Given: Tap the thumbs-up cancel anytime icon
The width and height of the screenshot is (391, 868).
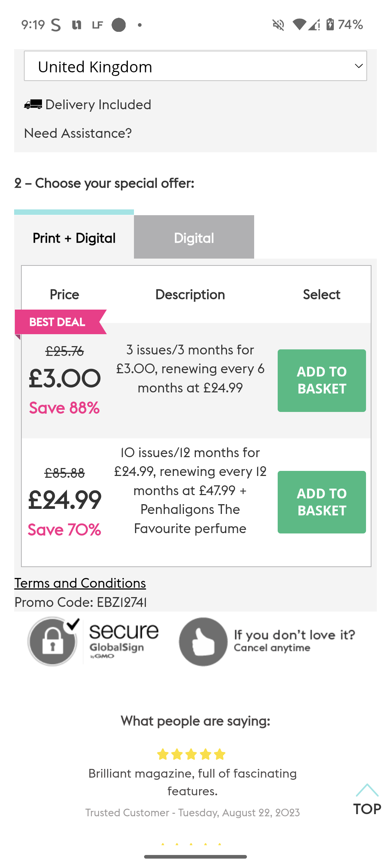Looking at the screenshot, I should click(x=203, y=642).
